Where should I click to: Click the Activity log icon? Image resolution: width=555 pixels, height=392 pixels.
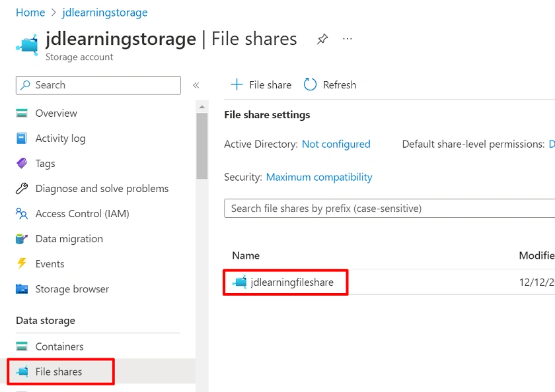click(x=22, y=138)
